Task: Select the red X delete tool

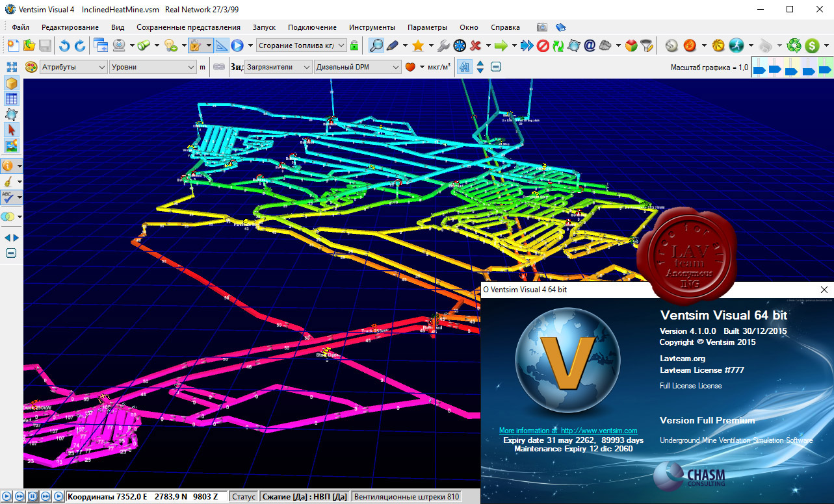Action: (476, 45)
